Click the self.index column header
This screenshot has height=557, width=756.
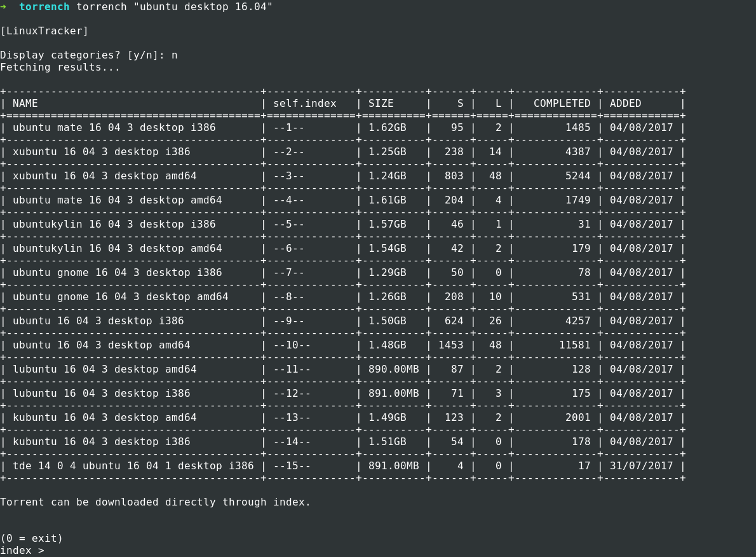coord(305,104)
